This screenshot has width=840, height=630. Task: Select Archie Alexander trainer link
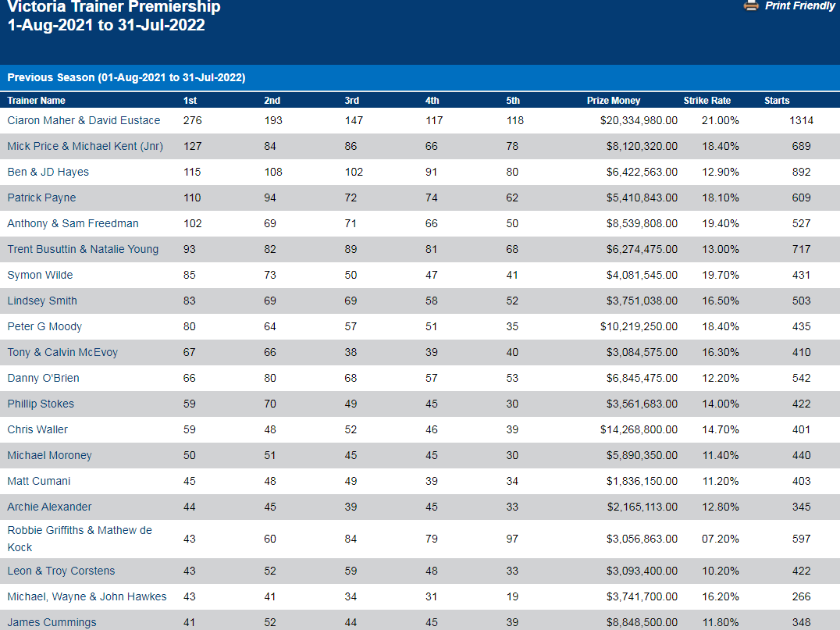49,507
